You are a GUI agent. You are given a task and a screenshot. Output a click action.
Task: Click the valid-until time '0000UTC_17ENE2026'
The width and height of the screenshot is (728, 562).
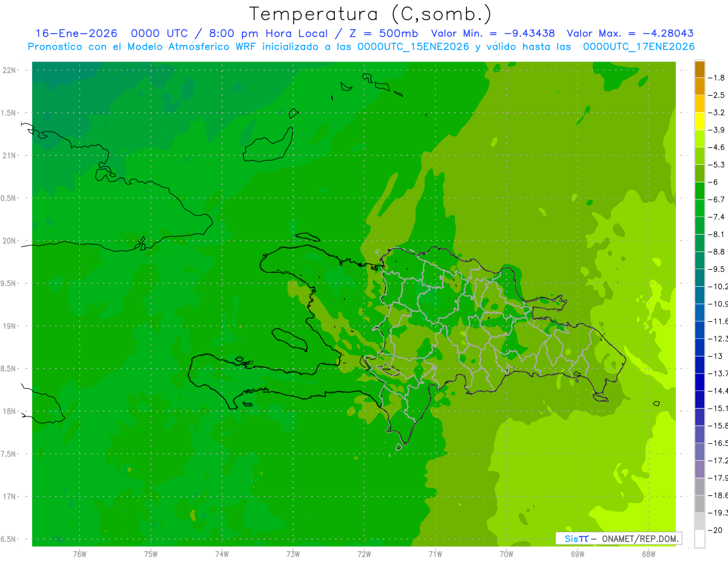tap(639, 47)
